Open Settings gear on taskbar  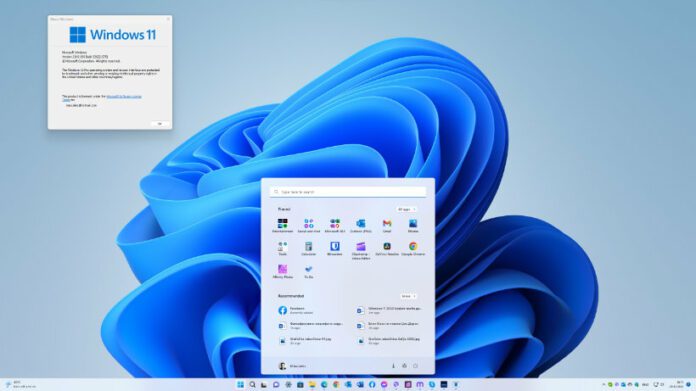tap(288, 384)
